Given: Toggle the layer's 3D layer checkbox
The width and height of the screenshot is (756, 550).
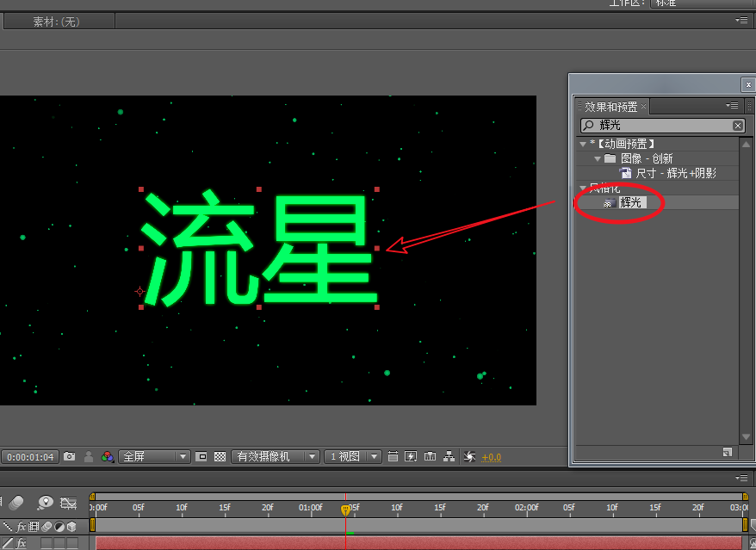Looking at the screenshot, I should pos(72,543).
